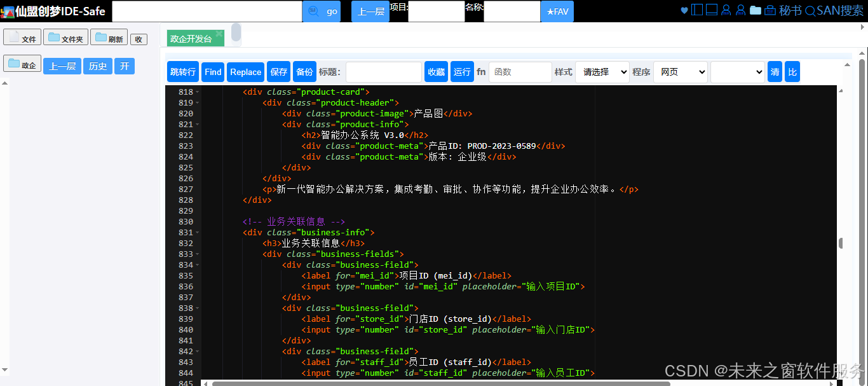
Task: Focus the 标题 input field
Action: [384, 72]
